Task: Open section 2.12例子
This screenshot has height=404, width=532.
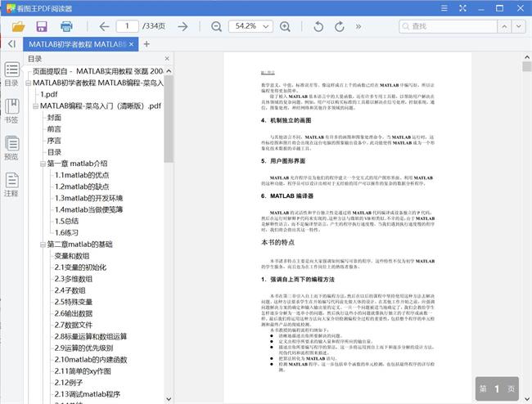Action: (69, 383)
